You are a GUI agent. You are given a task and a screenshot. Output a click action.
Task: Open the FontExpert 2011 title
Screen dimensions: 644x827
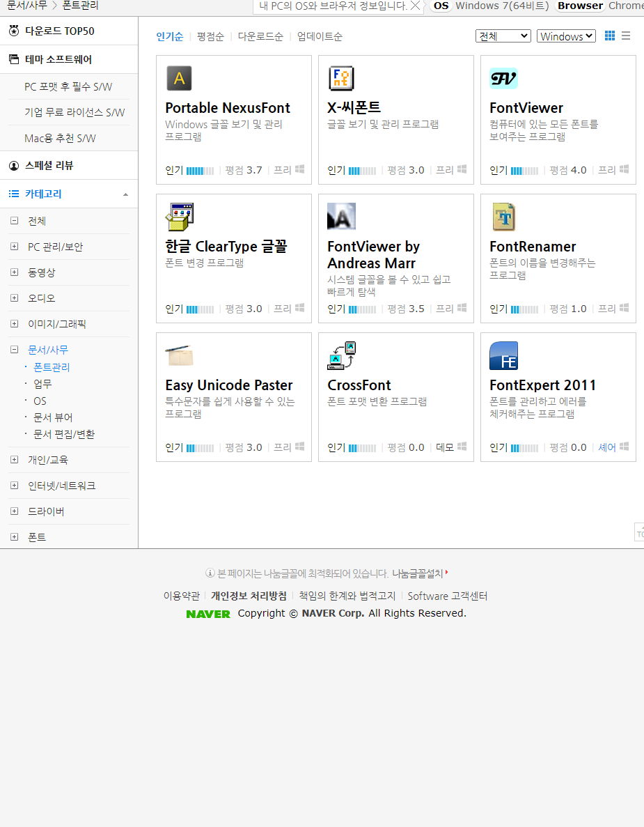(x=542, y=385)
